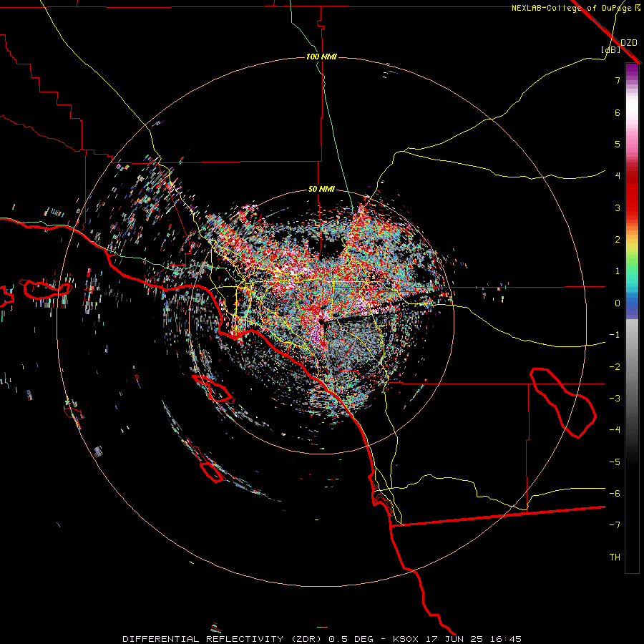The width and height of the screenshot is (644, 644).
Task: Select the 0 value on color scale
Action: (x=618, y=303)
